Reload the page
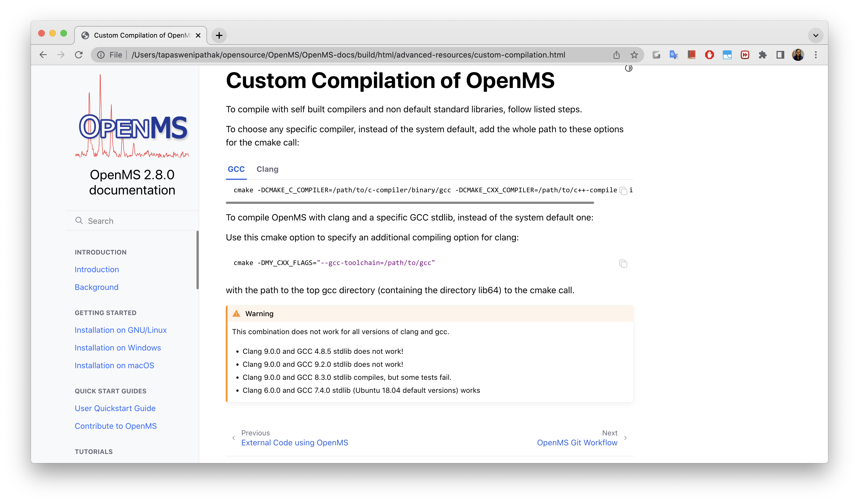Viewport: 859px width, 504px height. pos(79,55)
